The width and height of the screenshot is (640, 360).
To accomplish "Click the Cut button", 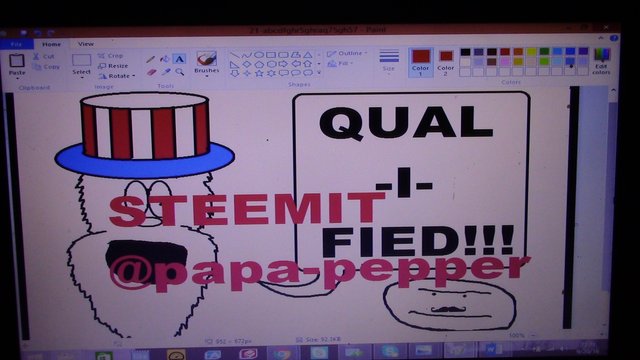I will (x=44, y=56).
